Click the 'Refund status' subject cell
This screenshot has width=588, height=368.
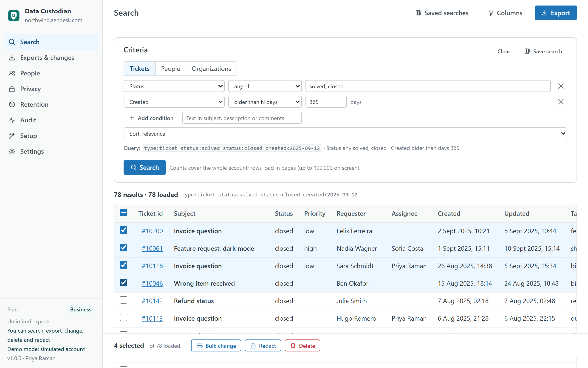(x=194, y=301)
